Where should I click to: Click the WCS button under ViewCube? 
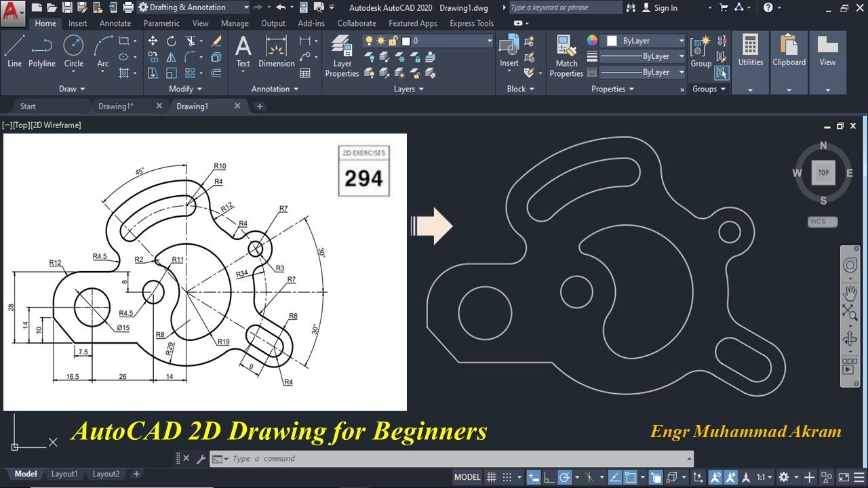tap(823, 222)
